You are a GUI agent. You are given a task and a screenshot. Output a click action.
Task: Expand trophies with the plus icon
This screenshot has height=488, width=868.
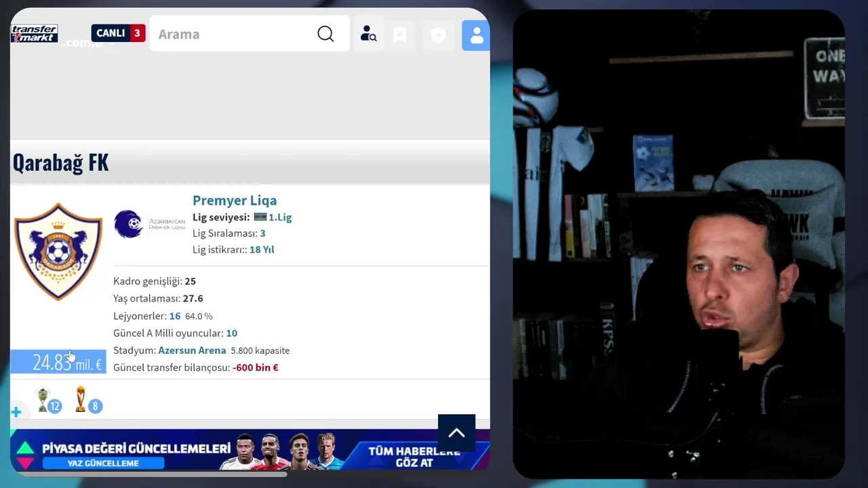pos(16,412)
